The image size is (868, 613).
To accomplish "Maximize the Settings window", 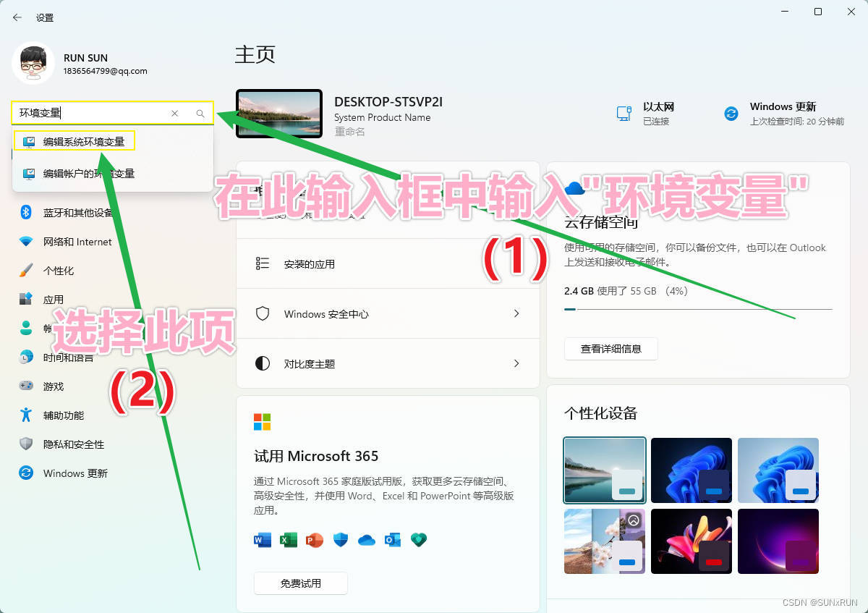I will point(818,12).
